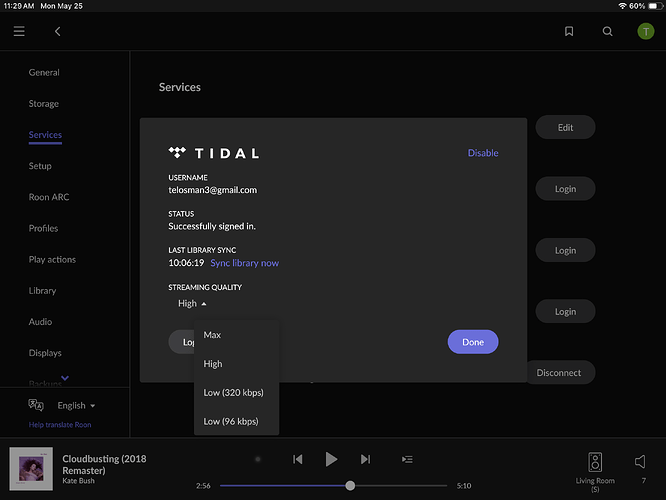Click the battery status icon
666x500 pixels.
point(655,6)
